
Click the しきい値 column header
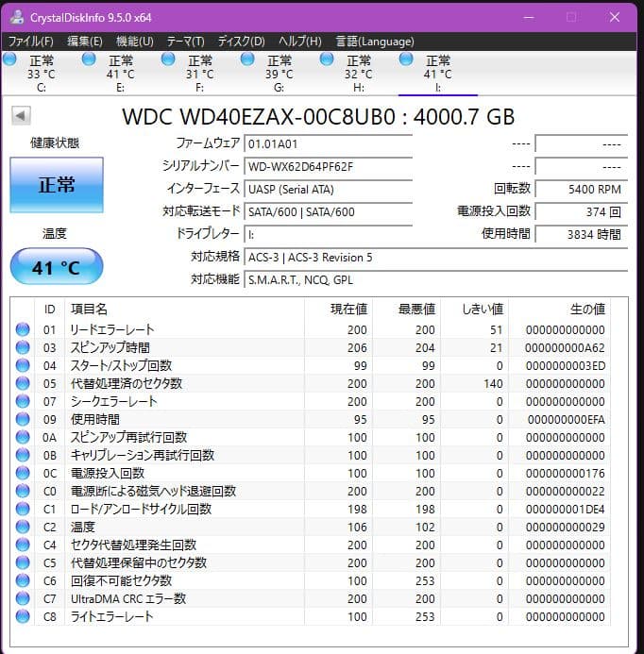click(x=474, y=309)
